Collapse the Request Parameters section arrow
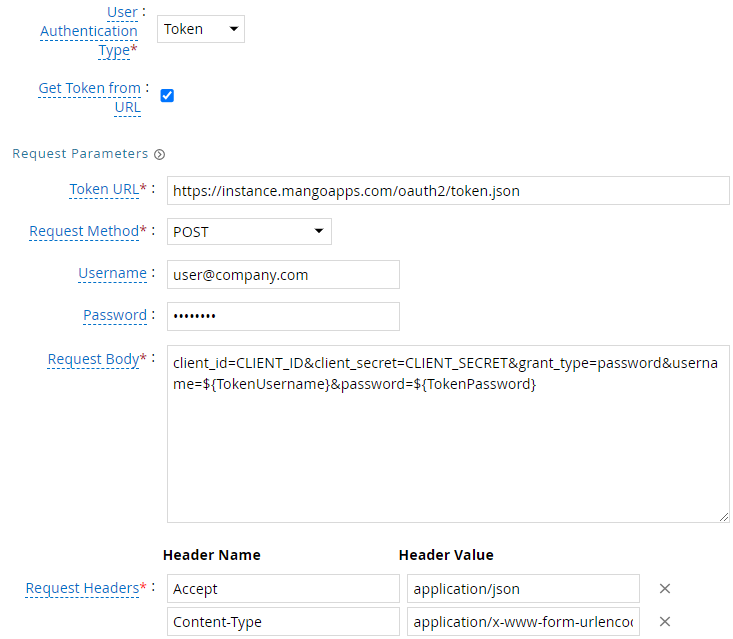Screen dimensions: 733x639 [x=159, y=154]
